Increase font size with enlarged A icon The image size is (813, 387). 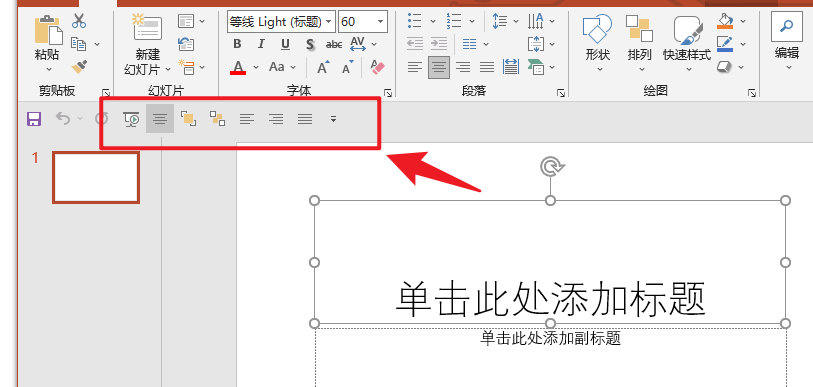coord(324,67)
